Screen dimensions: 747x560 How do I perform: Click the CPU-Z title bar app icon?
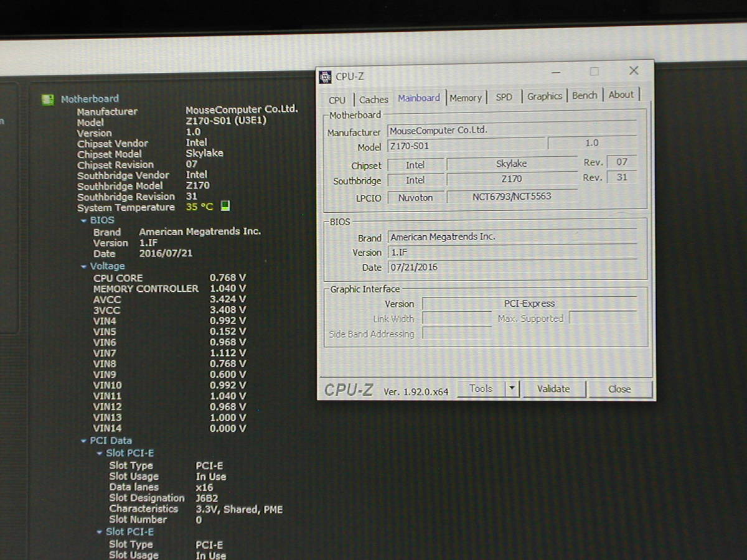coord(325,77)
